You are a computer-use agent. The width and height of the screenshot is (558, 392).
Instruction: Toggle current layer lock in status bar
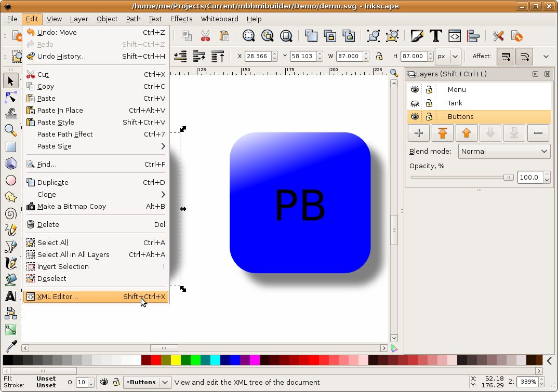pyautogui.click(x=116, y=382)
